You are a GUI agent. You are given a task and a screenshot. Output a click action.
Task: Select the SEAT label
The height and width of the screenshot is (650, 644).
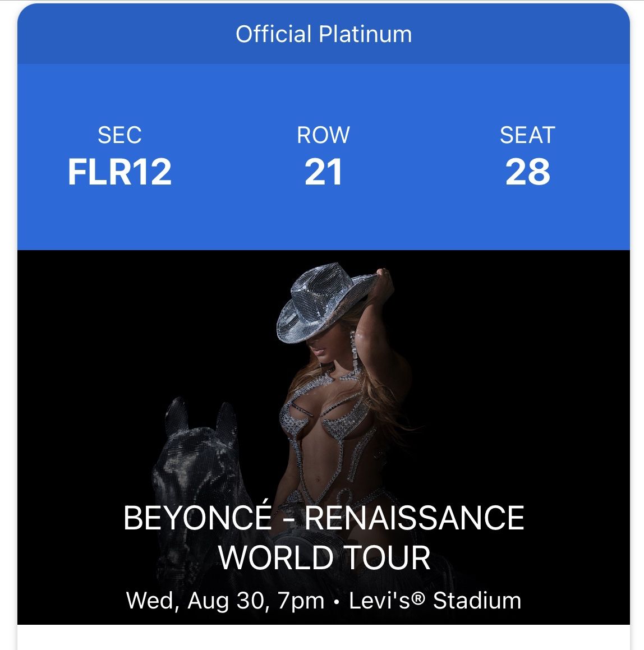tap(527, 135)
